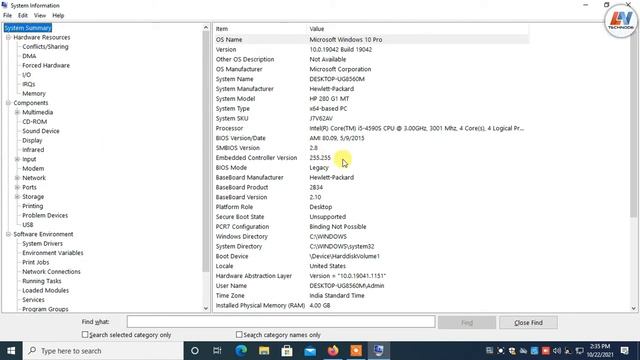The height and width of the screenshot is (360, 640).
Task: Select the System Information taskbar icon
Action: (x=379, y=351)
